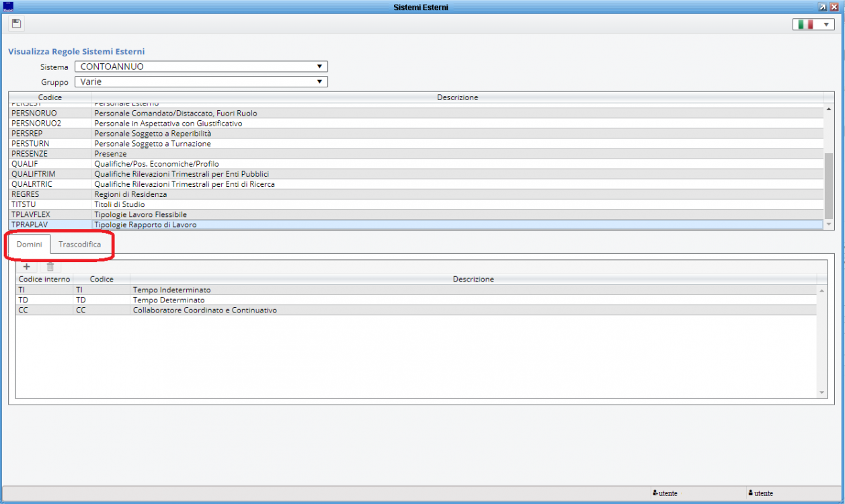Click the Codice interno column header
This screenshot has width=845, height=504.
[44, 279]
